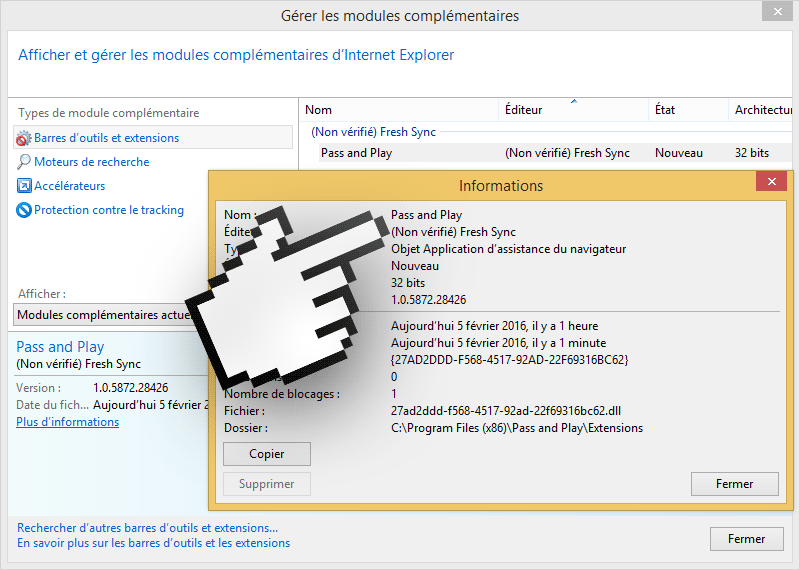800x570 pixels.
Task: Sort list by Nom column header
Action: click(398, 110)
